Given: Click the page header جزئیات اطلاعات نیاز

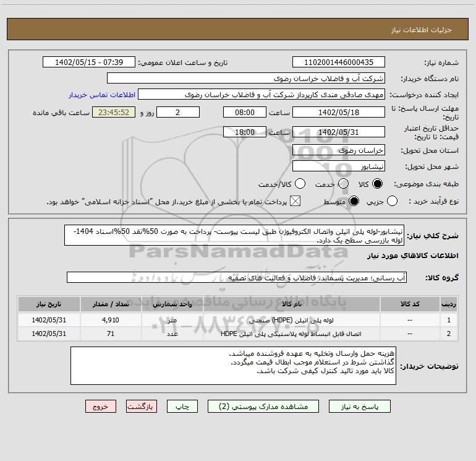Looking at the screenshot, I should 422,30.
